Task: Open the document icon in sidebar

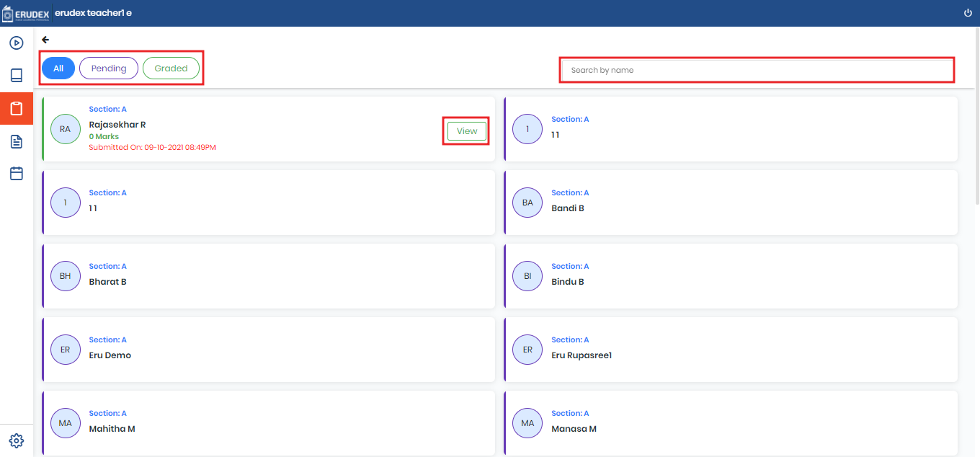Action: pyautogui.click(x=17, y=141)
